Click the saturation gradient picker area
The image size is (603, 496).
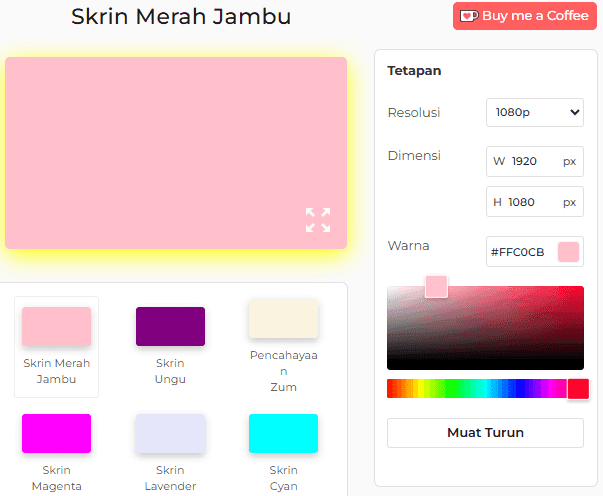[x=485, y=328]
